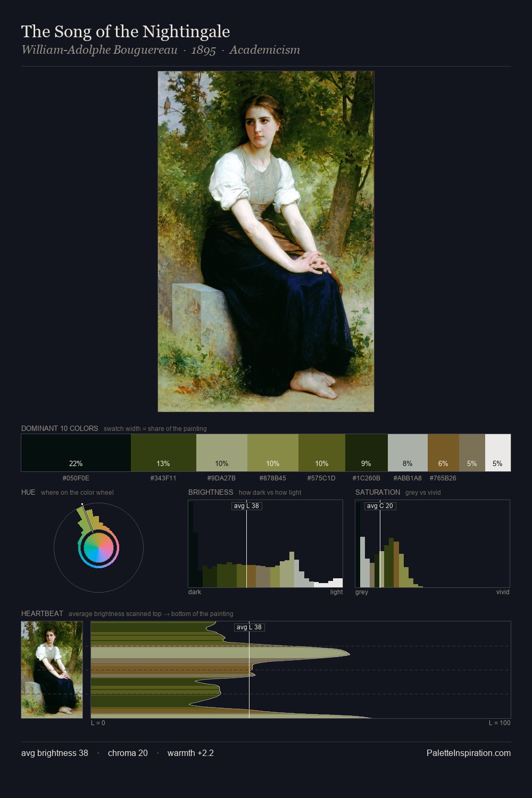Click the 'Academicism' style label

click(265, 50)
